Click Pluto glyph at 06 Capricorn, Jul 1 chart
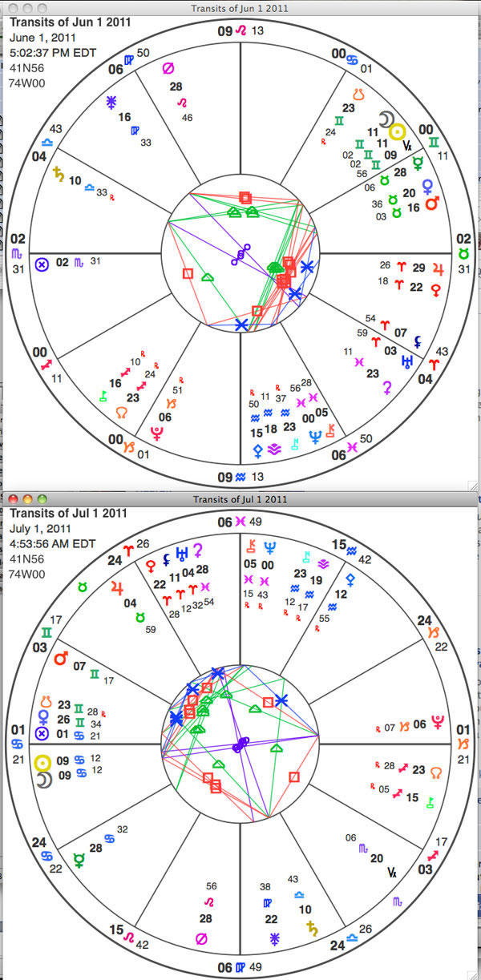Screen dimensions: 481x980 (x=438, y=723)
